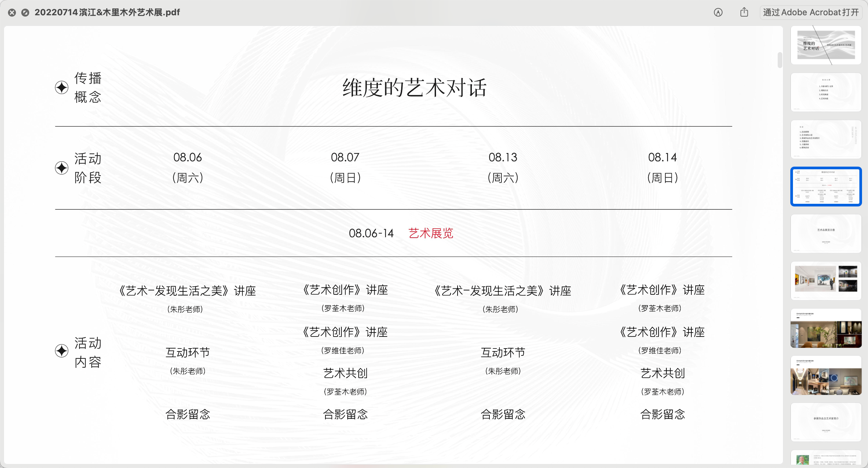Close the preview with the X icon
Image resolution: width=868 pixels, height=468 pixels.
12,12
